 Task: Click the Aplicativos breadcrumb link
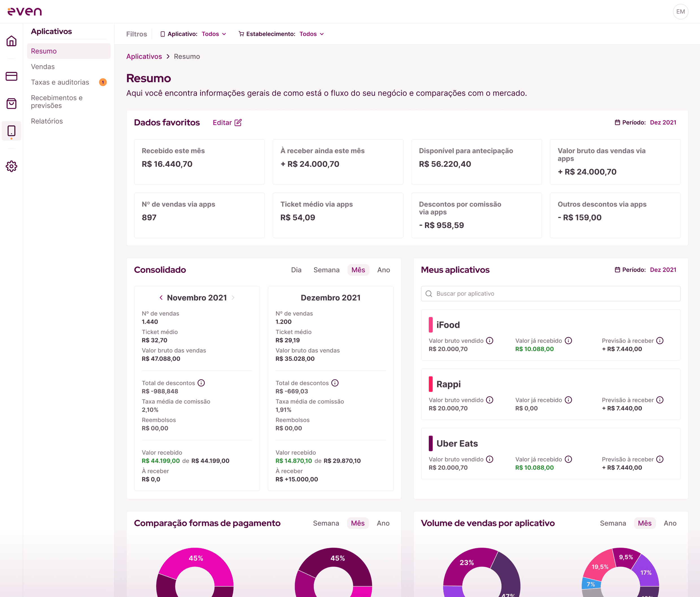[x=144, y=57]
